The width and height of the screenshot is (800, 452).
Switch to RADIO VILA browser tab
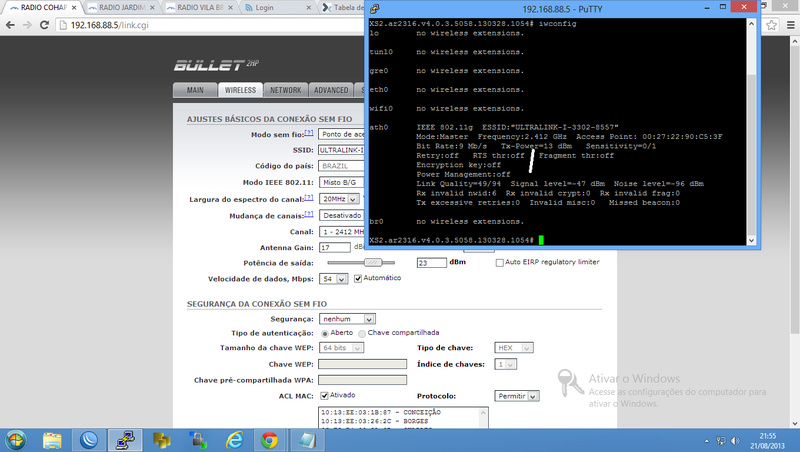click(x=200, y=8)
